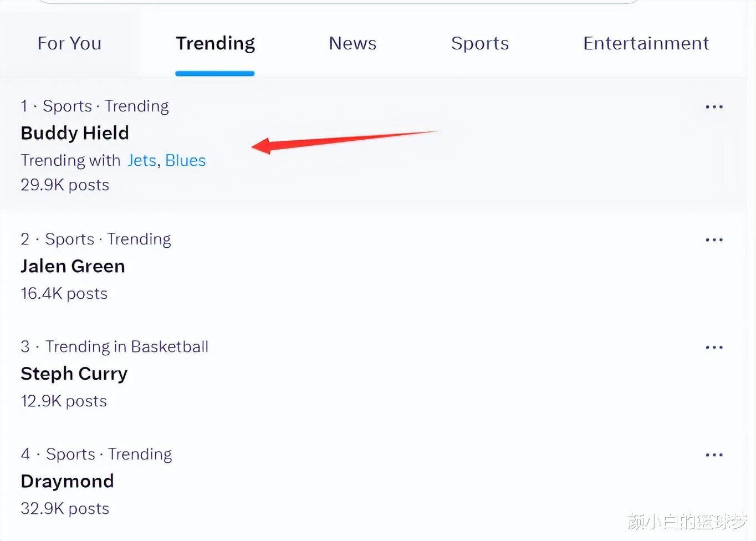This screenshot has height=541, width=756.
Task: Open the News tab
Action: tap(353, 43)
